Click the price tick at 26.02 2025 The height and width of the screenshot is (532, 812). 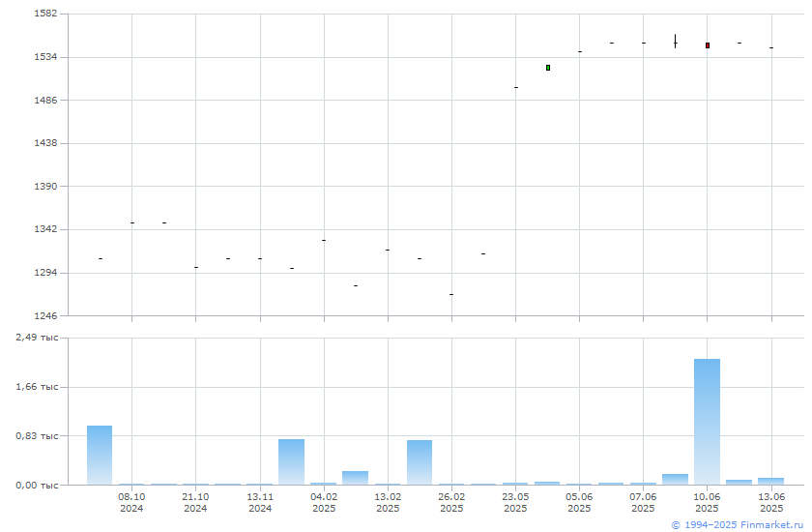451,294
